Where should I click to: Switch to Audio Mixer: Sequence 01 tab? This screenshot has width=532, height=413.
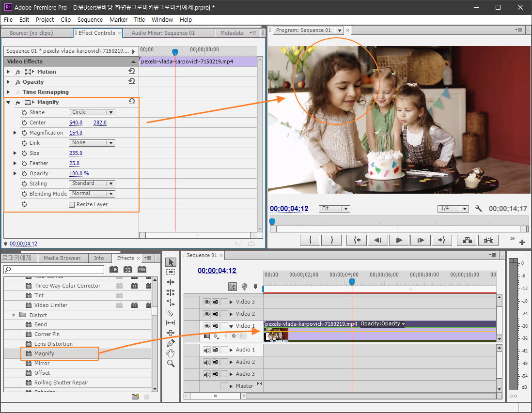[163, 33]
